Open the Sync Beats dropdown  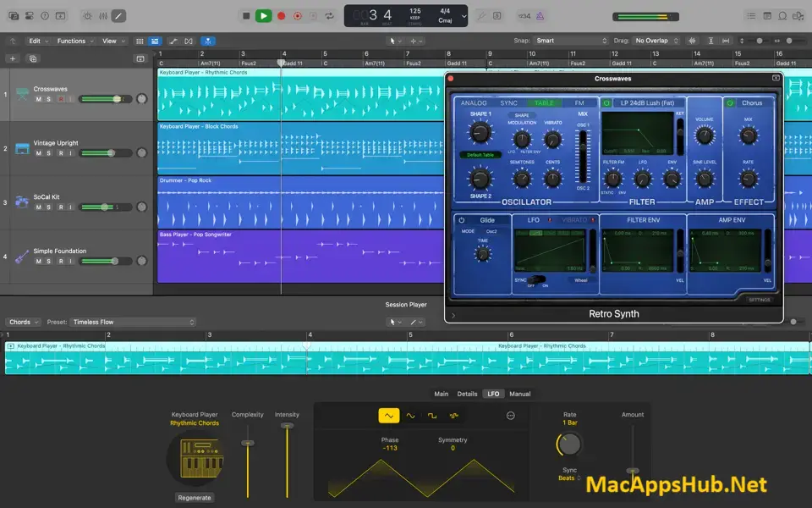point(569,478)
